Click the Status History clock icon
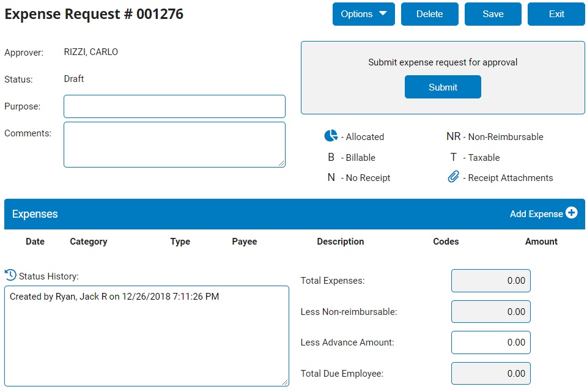 (x=10, y=276)
